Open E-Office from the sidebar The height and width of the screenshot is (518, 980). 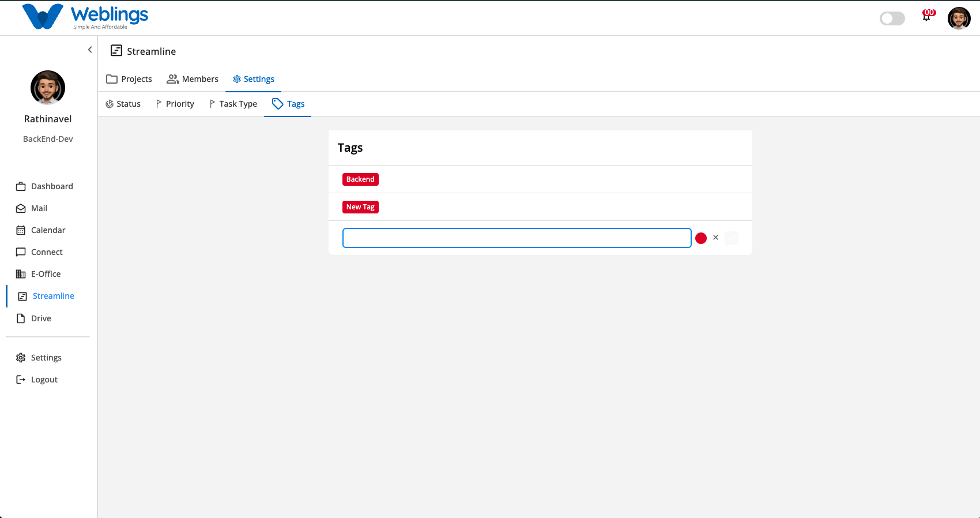tap(38, 274)
